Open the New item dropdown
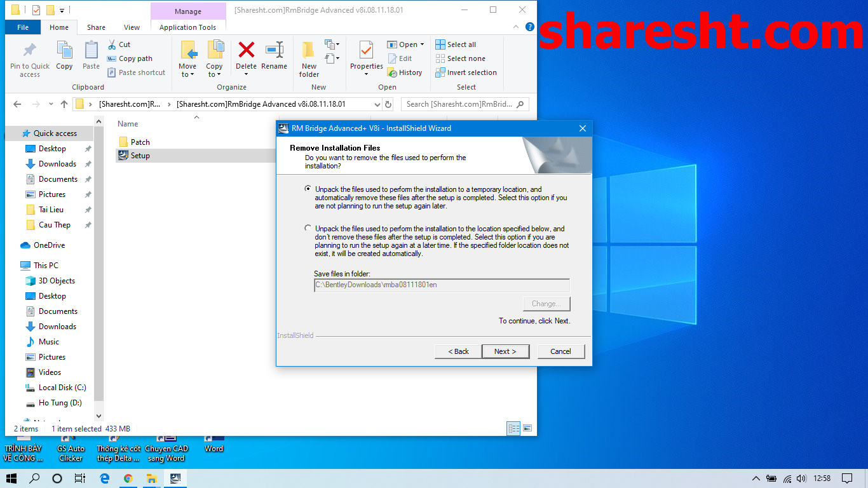Image resolution: width=868 pixels, height=488 pixels. [x=332, y=44]
